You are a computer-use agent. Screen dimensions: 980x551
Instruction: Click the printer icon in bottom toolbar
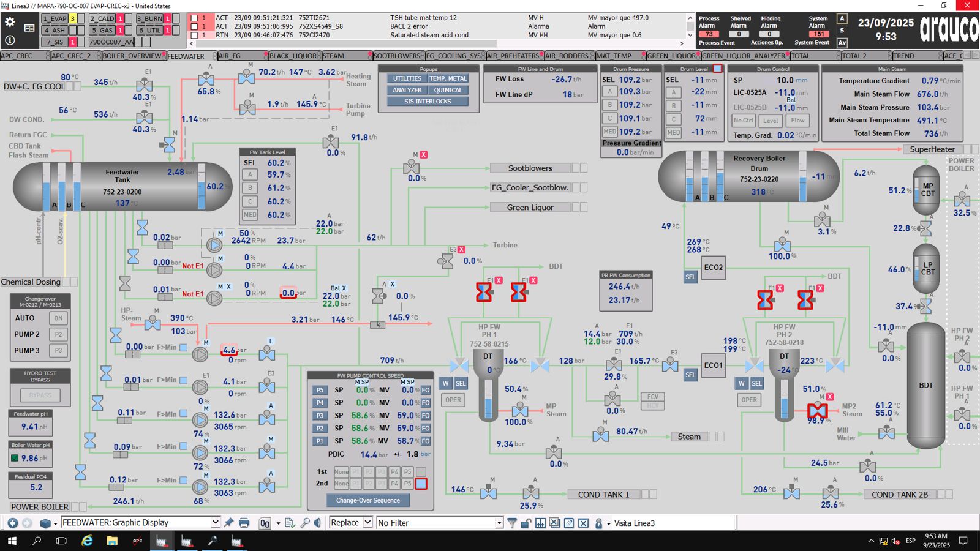click(244, 523)
